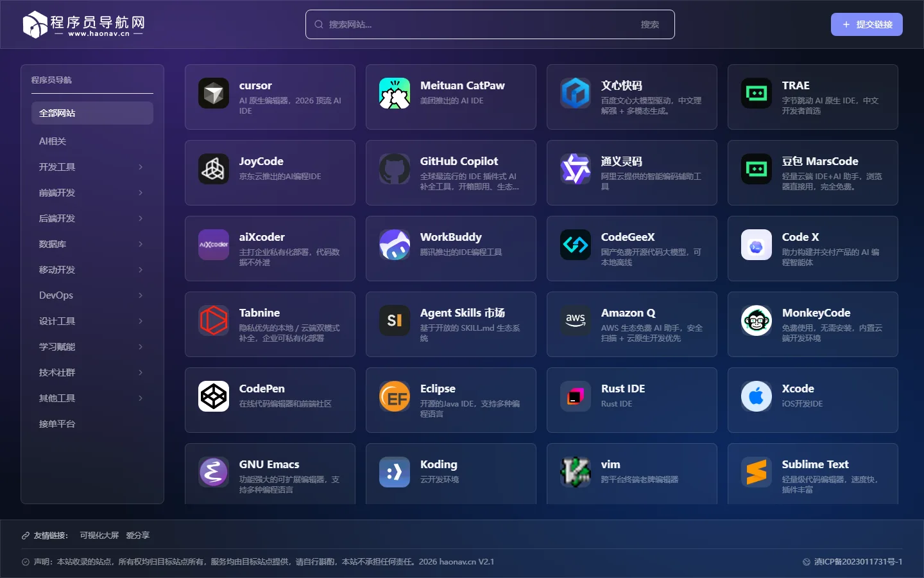
Task: Open the Koding icon
Action: pos(395,472)
